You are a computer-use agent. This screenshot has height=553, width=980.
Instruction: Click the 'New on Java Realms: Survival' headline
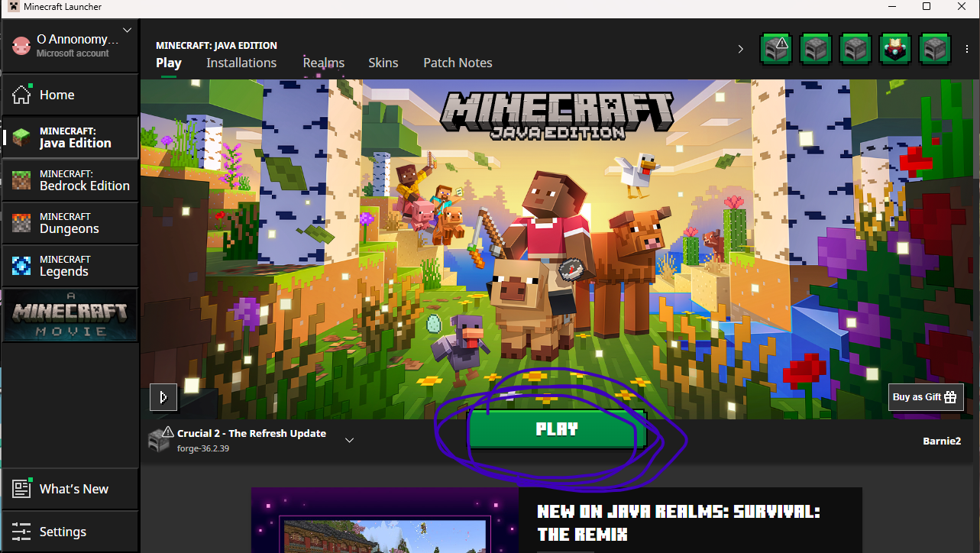click(678, 522)
